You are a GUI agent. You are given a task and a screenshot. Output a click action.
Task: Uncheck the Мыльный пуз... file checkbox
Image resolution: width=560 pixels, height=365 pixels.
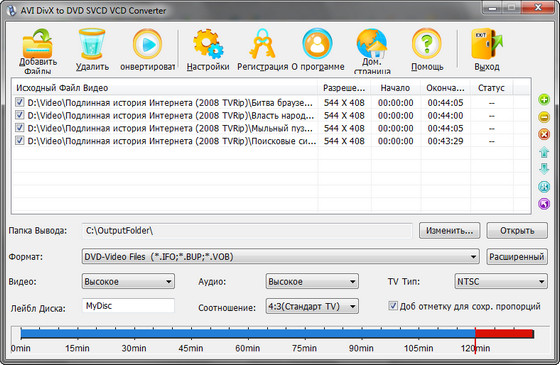coord(19,128)
